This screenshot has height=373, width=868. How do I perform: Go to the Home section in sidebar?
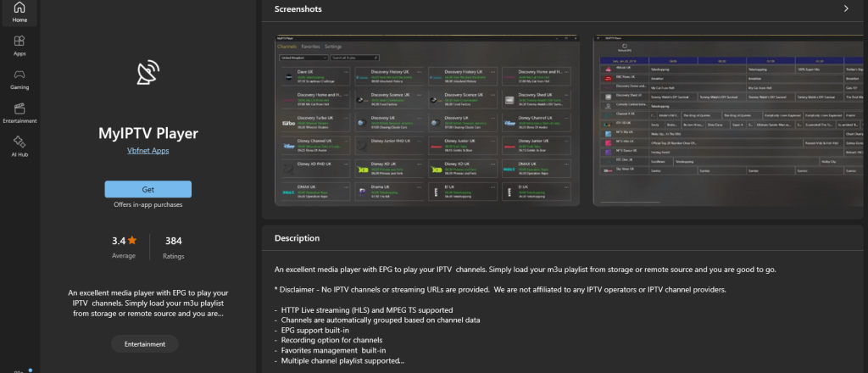[x=19, y=12]
